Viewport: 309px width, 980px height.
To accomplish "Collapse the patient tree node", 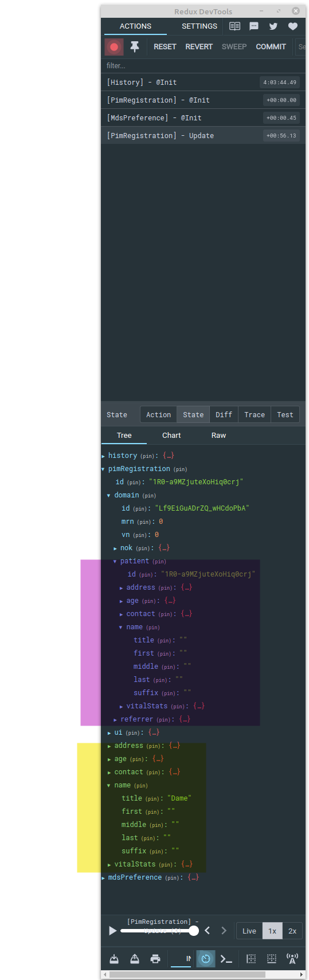I will [115, 562].
